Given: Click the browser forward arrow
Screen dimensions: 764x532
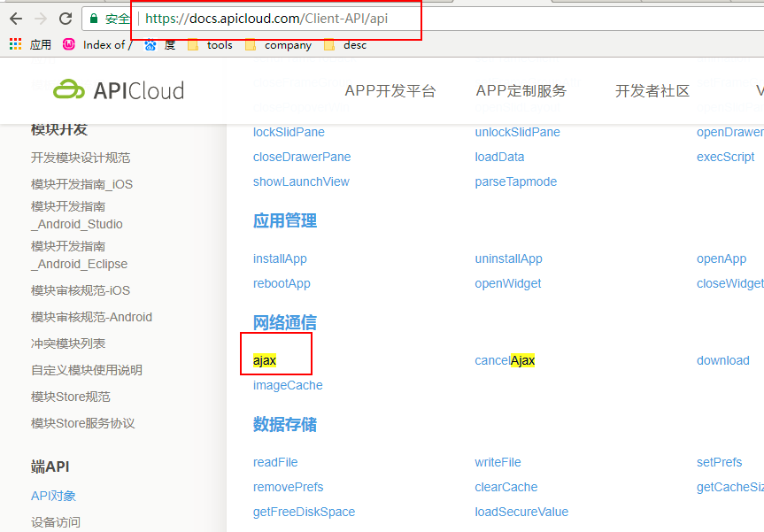Looking at the screenshot, I should pos(41,19).
